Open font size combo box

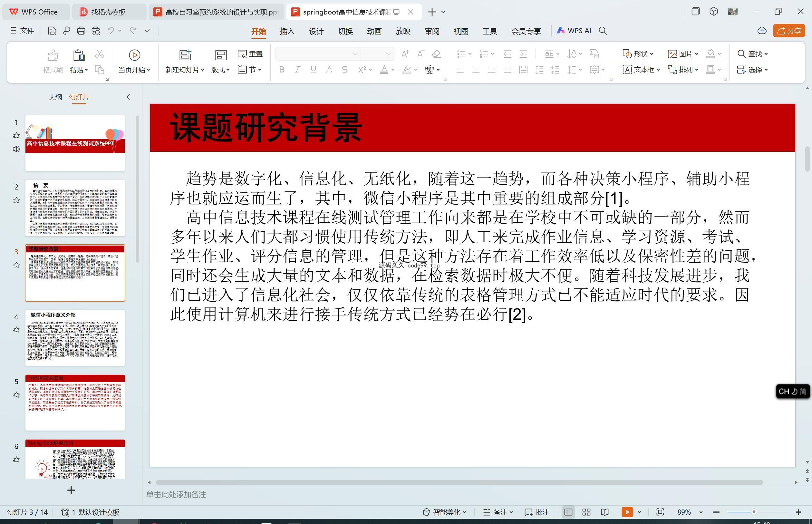click(x=377, y=54)
